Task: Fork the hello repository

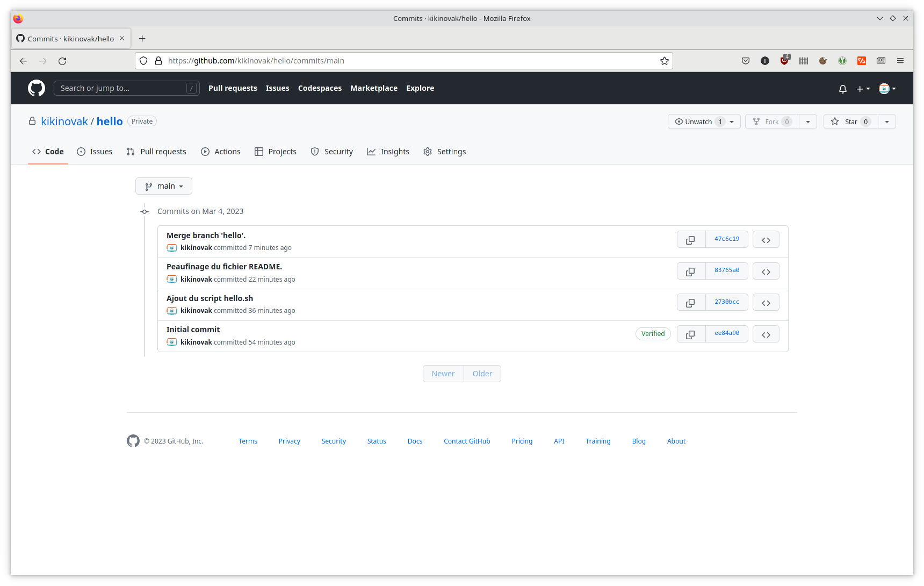Action: [772, 122]
